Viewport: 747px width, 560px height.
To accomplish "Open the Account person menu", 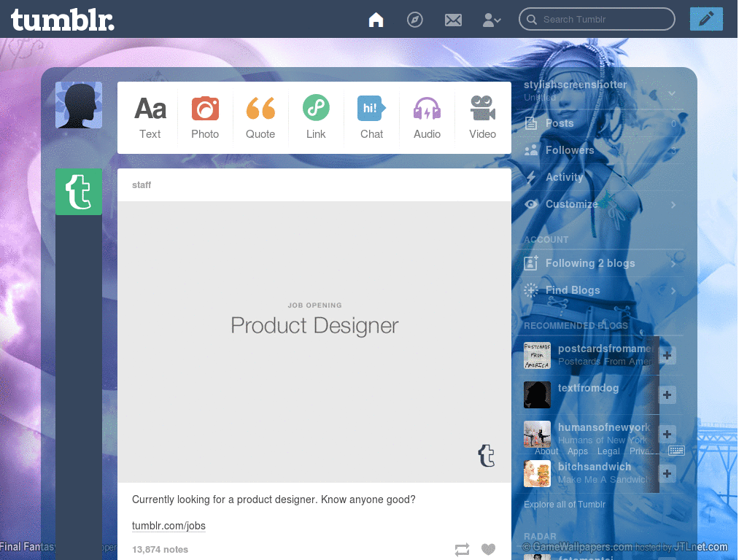I will (492, 20).
